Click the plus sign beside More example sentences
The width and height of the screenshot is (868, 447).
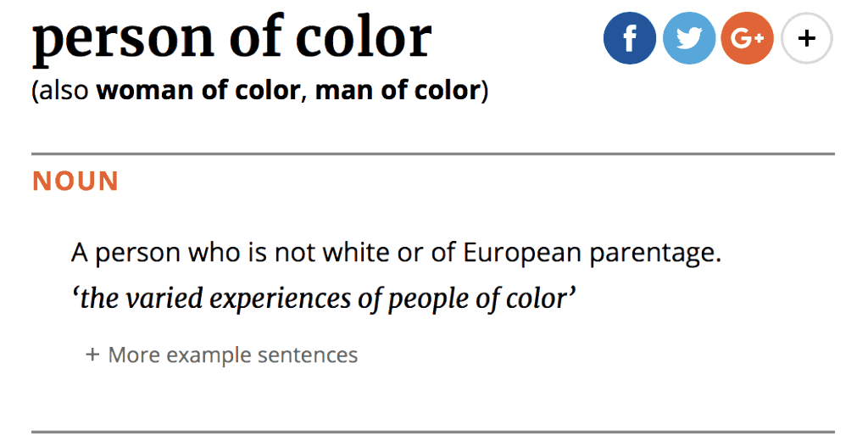92,355
